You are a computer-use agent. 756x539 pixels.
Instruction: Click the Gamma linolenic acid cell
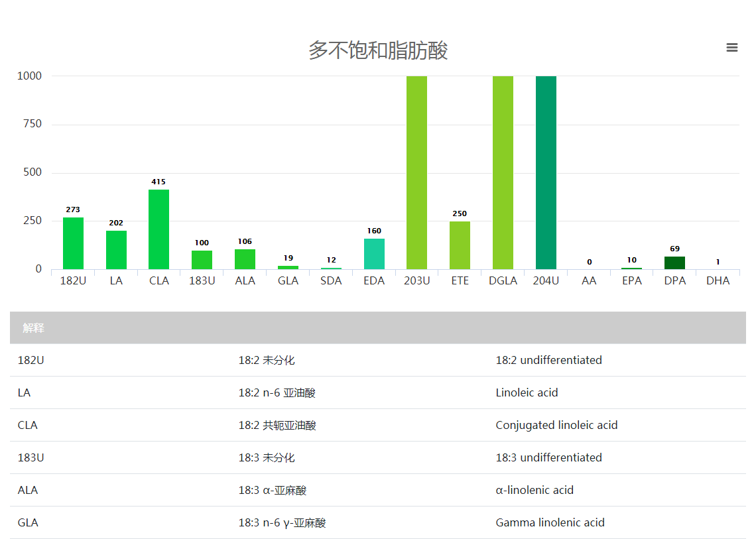point(550,522)
